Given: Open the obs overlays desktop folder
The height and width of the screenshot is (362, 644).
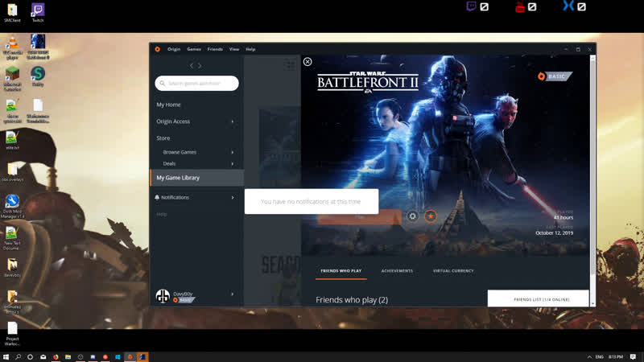Looking at the screenshot, I should point(12,172).
